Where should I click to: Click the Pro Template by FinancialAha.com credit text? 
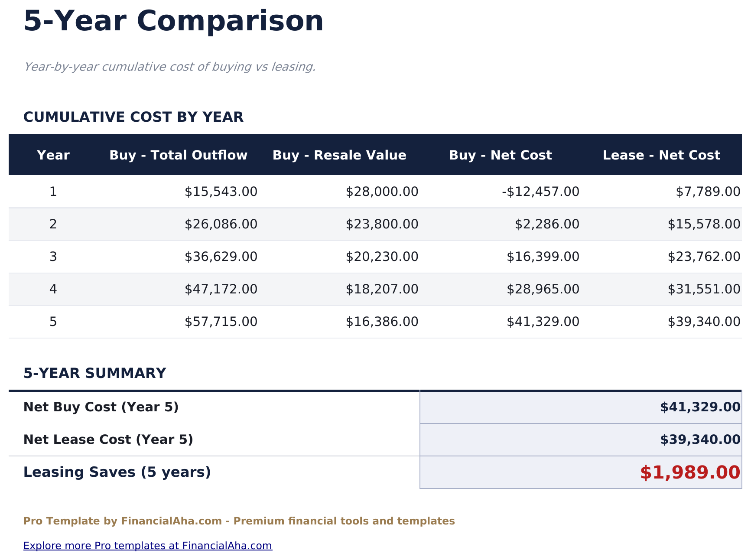click(239, 521)
